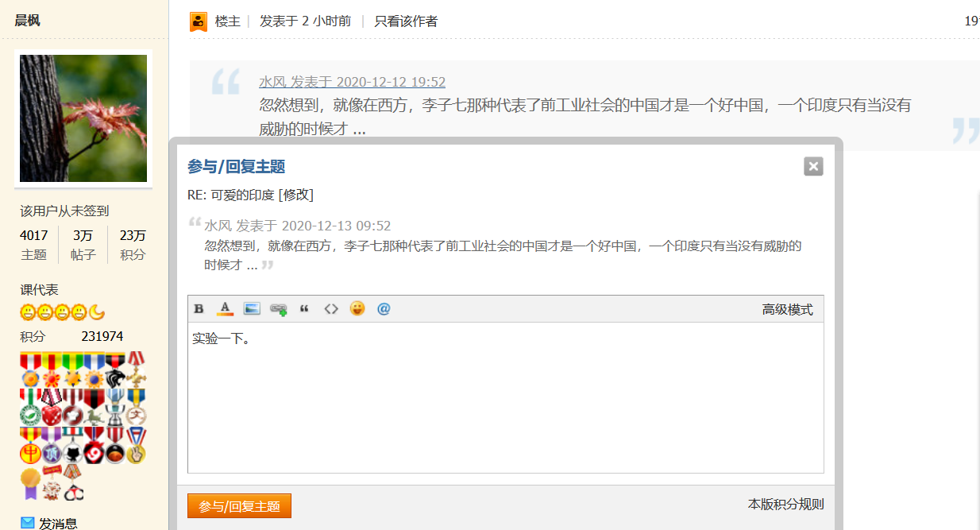
Task: Close the reply dialog with X
Action: tap(813, 166)
